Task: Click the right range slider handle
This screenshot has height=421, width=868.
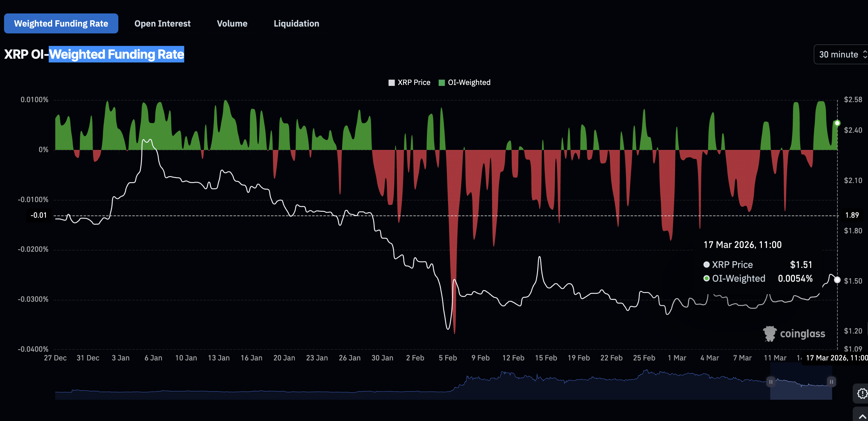Action: click(831, 382)
